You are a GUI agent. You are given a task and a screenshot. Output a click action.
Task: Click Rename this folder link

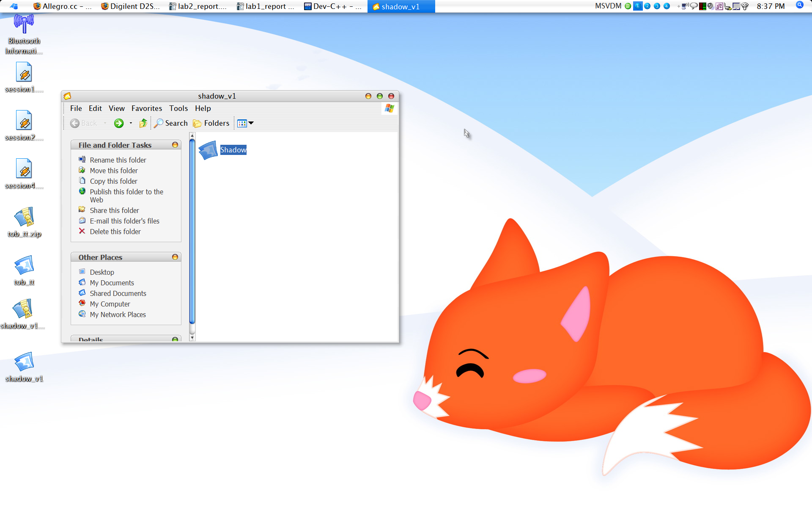(x=118, y=160)
